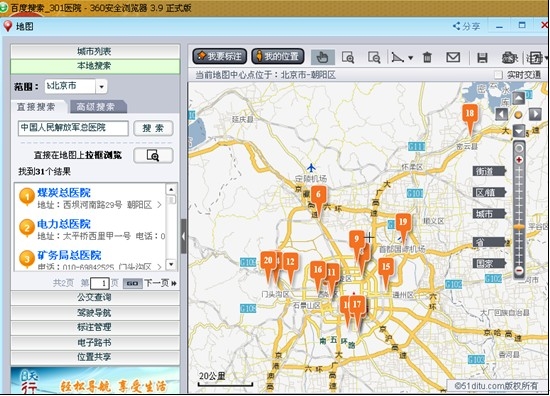Screen dimensions: 550x396
Task: Enable the 实时交通 checkbox
Action: [x=498, y=75]
